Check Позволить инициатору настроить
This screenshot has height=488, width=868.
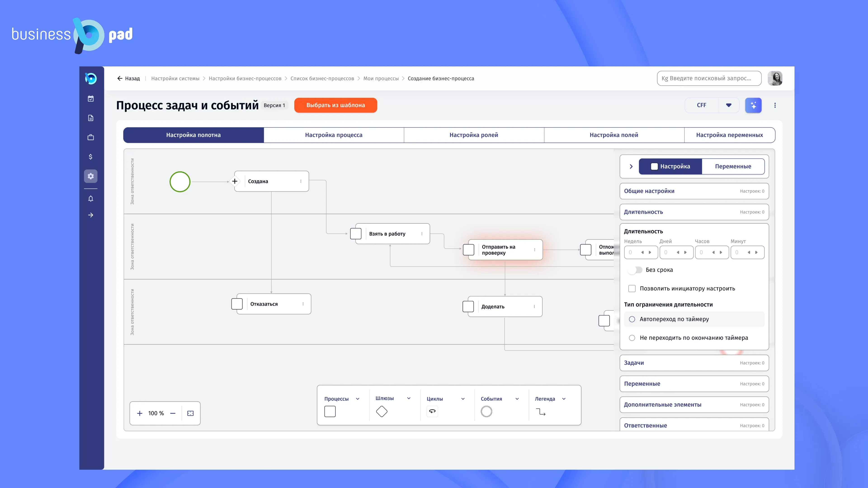pos(632,289)
